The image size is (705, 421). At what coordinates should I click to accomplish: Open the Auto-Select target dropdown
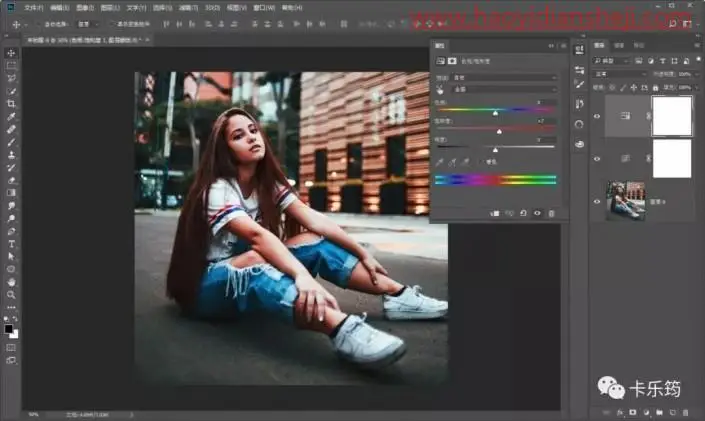[88, 24]
